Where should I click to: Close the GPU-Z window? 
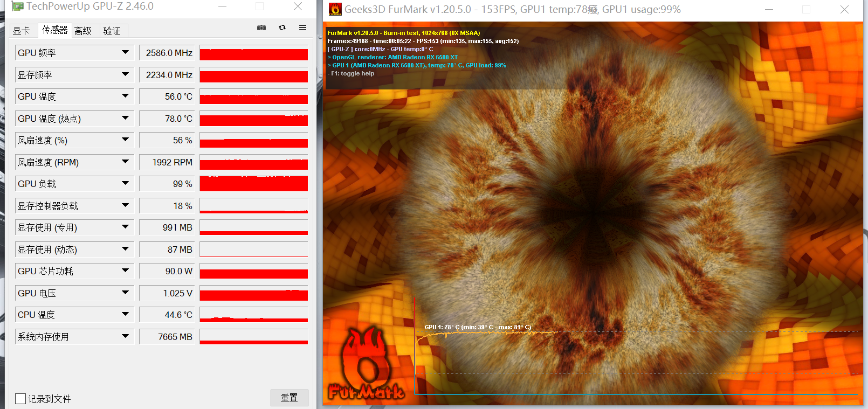298,6
